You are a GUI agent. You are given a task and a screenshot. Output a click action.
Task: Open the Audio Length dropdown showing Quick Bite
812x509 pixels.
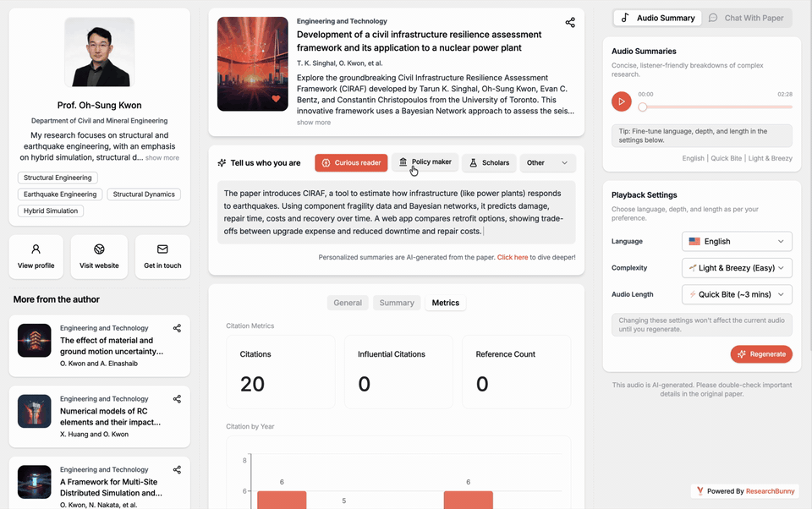click(737, 294)
